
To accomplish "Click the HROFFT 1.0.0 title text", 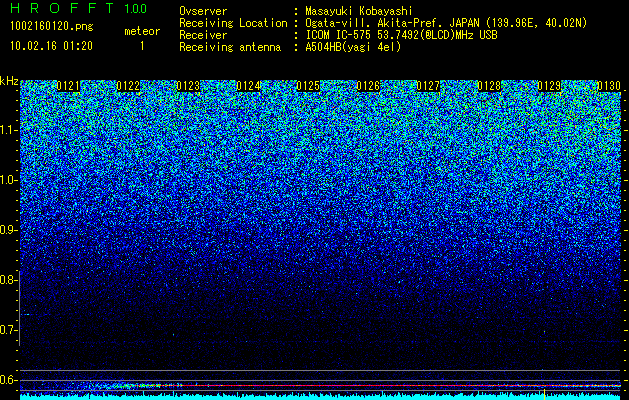I will tap(79, 8).
